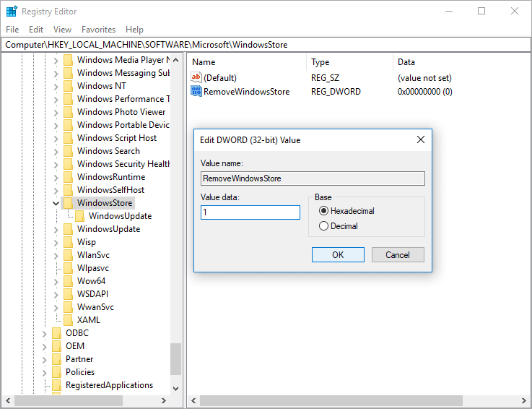Viewport: 532px width, 409px height.
Task: Expand the Windows NT tree node
Action: [56, 86]
